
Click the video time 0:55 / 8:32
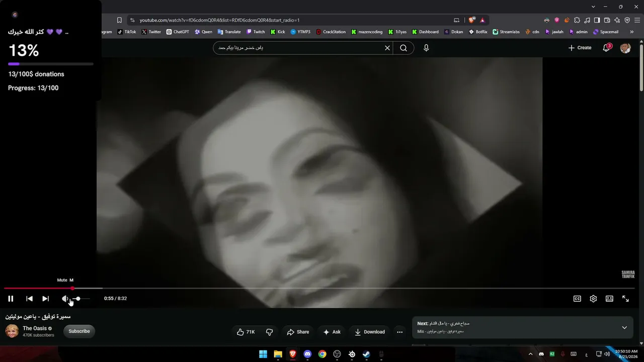pyautogui.click(x=115, y=299)
